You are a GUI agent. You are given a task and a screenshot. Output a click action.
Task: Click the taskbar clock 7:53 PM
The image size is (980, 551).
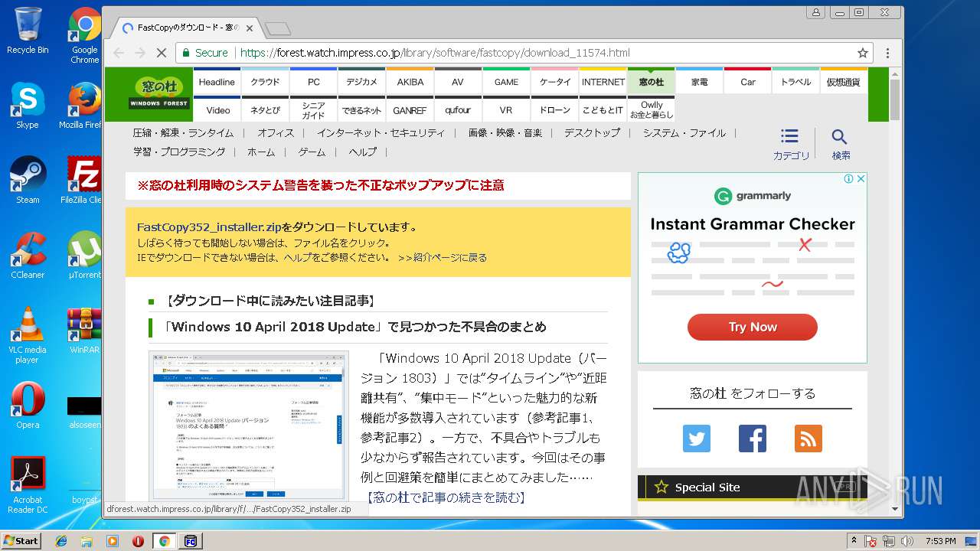point(940,541)
